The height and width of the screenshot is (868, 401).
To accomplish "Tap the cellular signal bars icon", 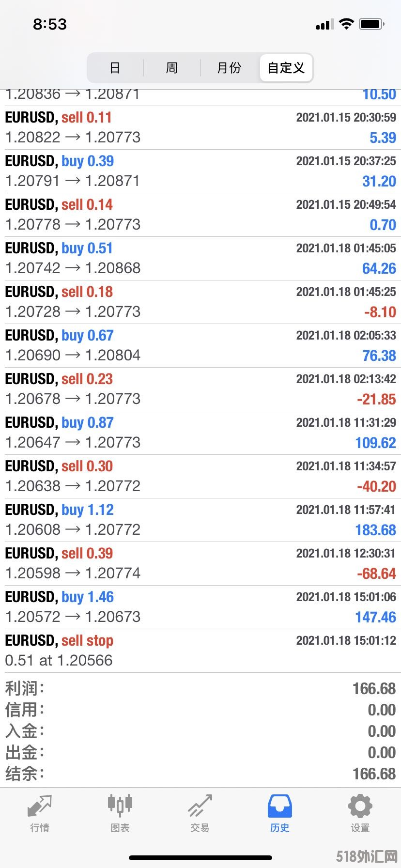I will point(325,24).
